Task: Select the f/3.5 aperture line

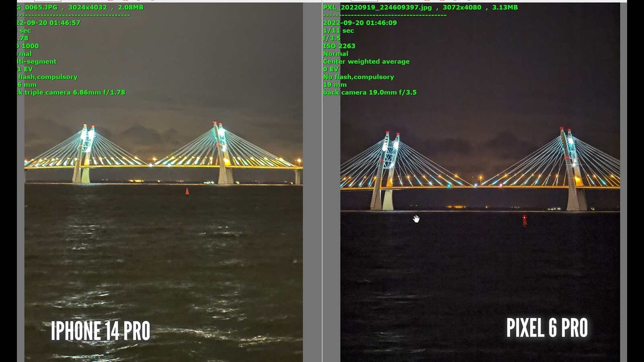Action: click(332, 38)
